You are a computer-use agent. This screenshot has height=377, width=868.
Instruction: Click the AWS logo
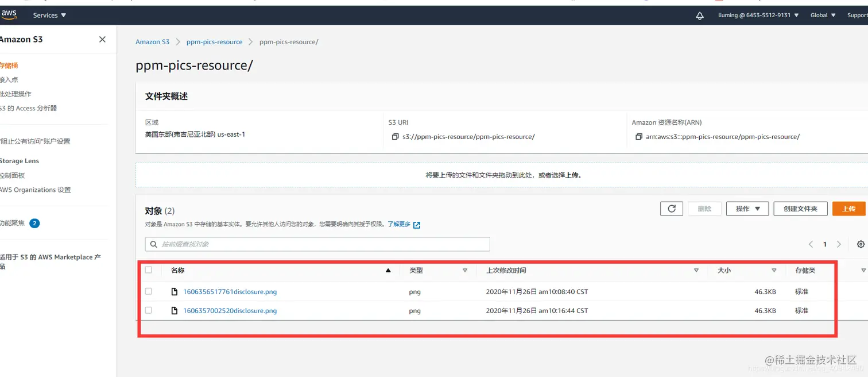click(9, 15)
